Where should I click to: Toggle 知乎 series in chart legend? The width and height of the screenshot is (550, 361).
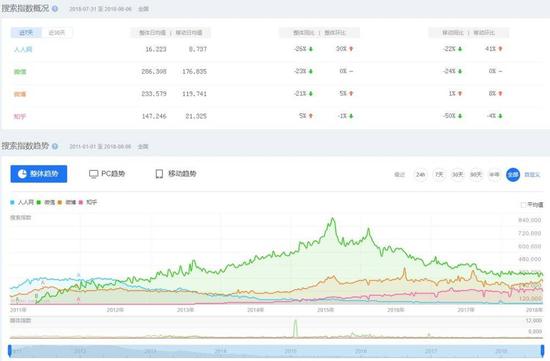tap(88, 202)
